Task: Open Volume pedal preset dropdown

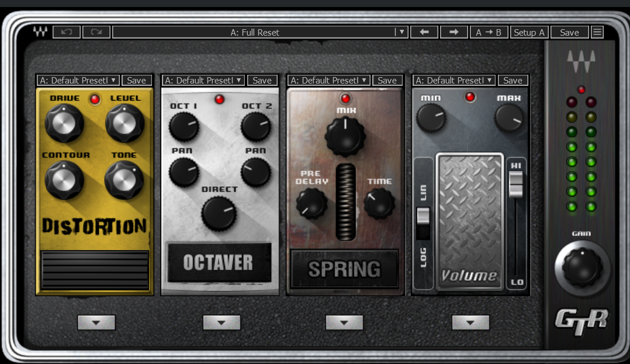Action: (x=454, y=81)
